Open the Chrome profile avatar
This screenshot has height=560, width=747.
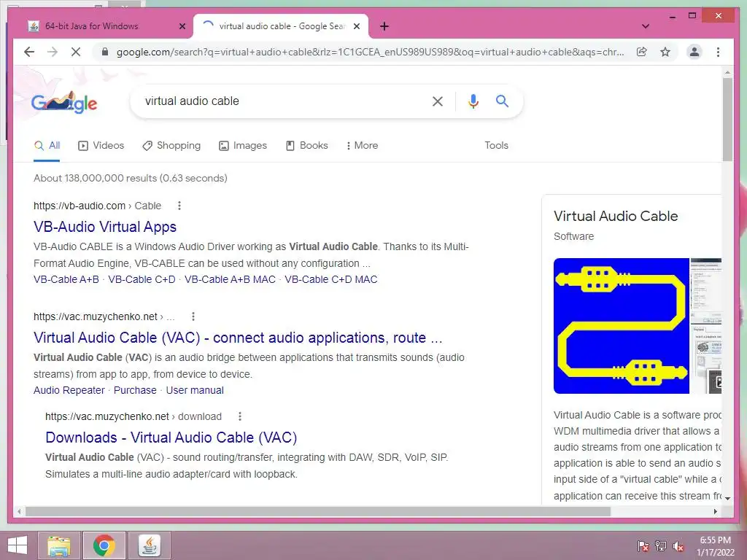point(694,52)
